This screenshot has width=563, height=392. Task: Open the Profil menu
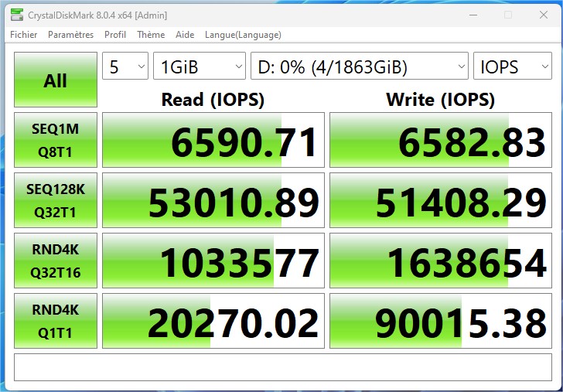pyautogui.click(x=115, y=35)
